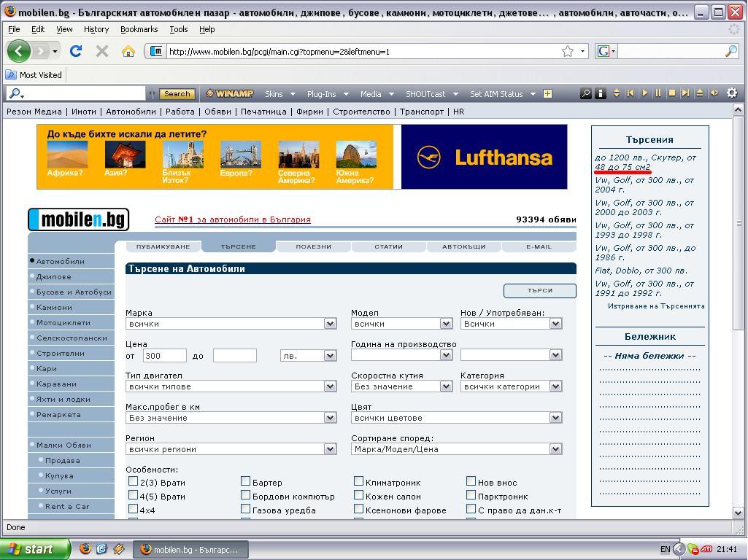Open the Сортиране според dropdown
Screen dimensions: 748x560
[457, 449]
